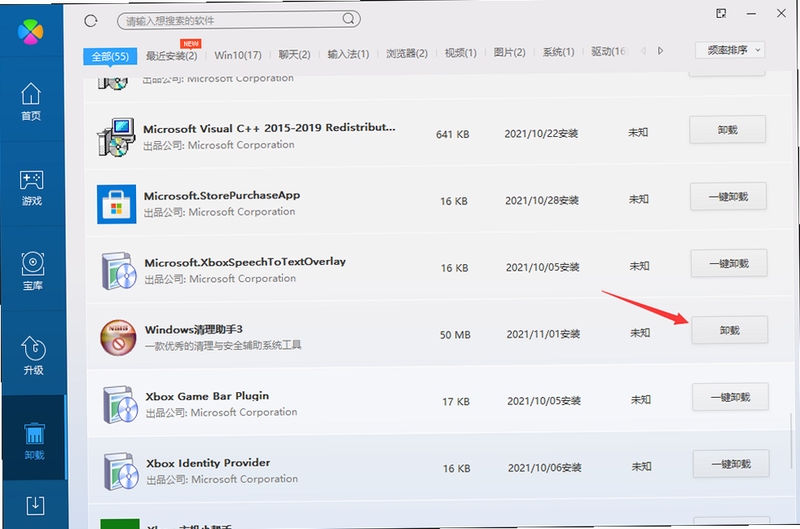Switch to 视频(1) tab
Image resolution: width=800 pixels, height=529 pixels.
coord(461,53)
